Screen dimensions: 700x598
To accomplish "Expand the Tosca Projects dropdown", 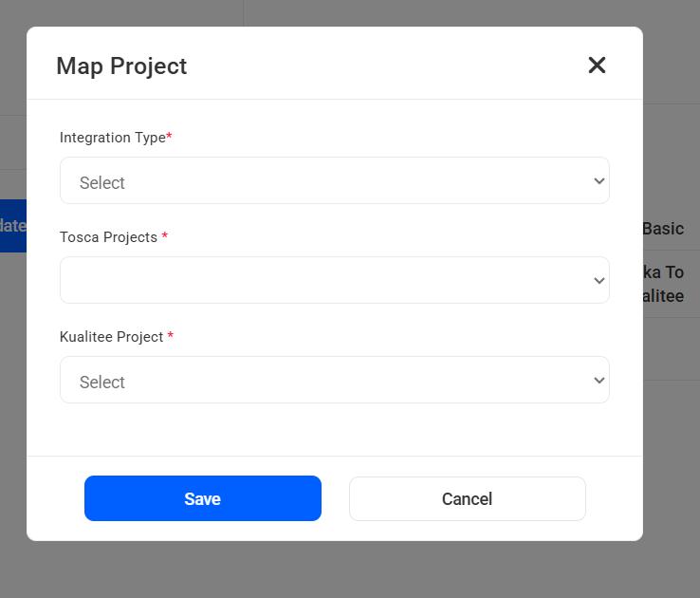I will pos(334,280).
